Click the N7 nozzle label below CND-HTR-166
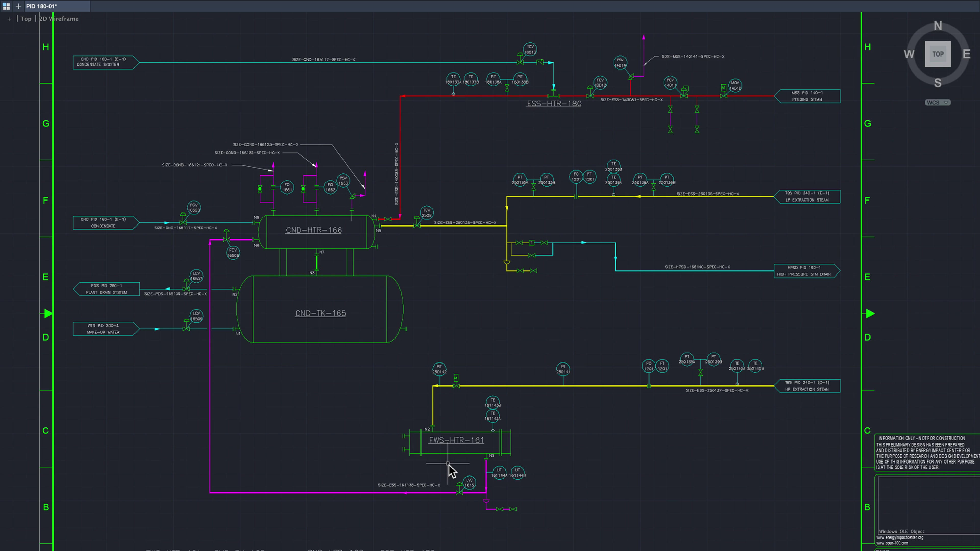The height and width of the screenshot is (551, 980). [x=322, y=252]
